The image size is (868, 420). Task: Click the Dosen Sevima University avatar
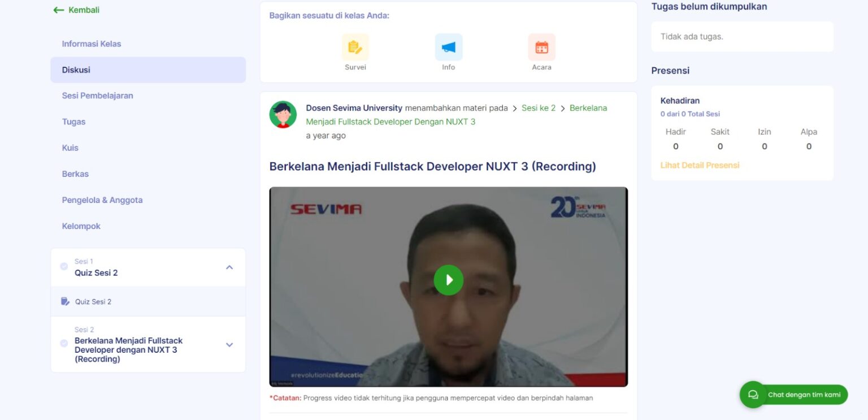[283, 114]
